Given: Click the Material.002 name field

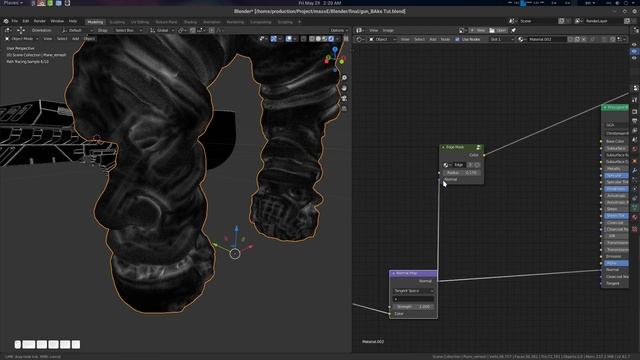Looking at the screenshot, I should [x=547, y=39].
